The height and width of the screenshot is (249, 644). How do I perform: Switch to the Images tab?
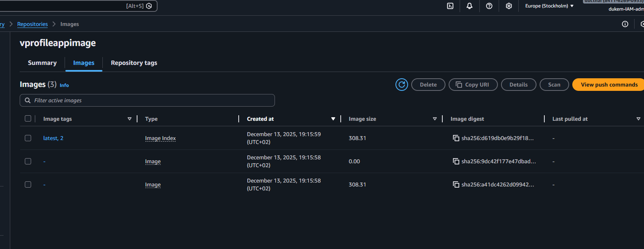coord(84,63)
